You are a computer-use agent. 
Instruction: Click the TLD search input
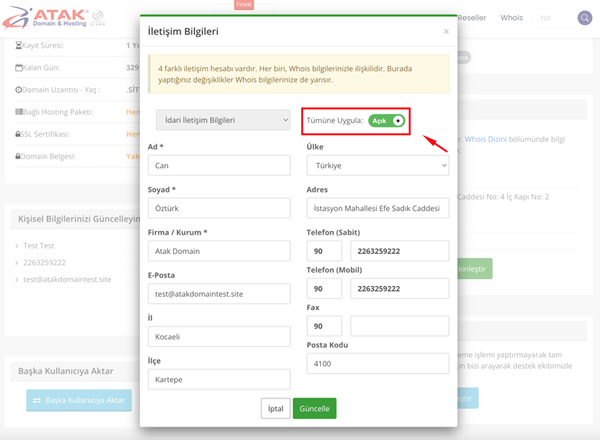coord(555,18)
